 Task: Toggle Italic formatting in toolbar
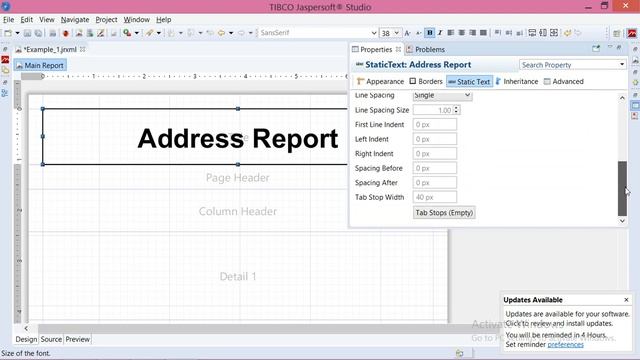coord(440,33)
